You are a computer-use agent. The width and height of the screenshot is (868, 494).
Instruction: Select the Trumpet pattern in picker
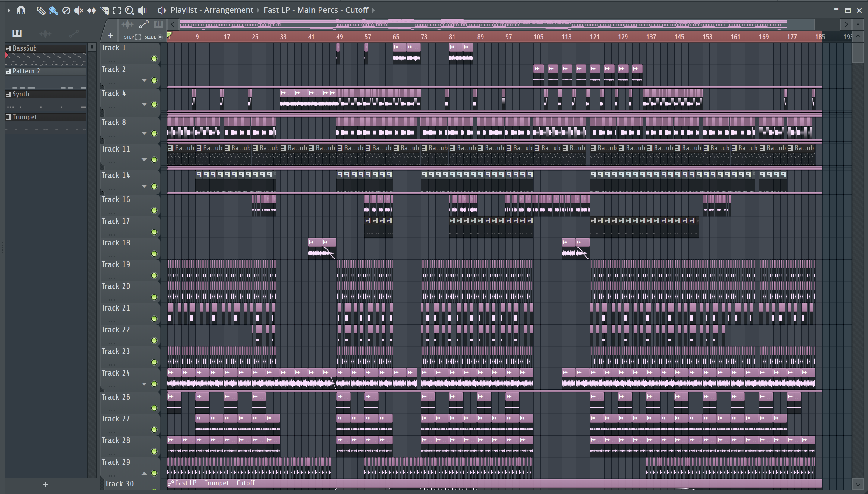click(46, 117)
